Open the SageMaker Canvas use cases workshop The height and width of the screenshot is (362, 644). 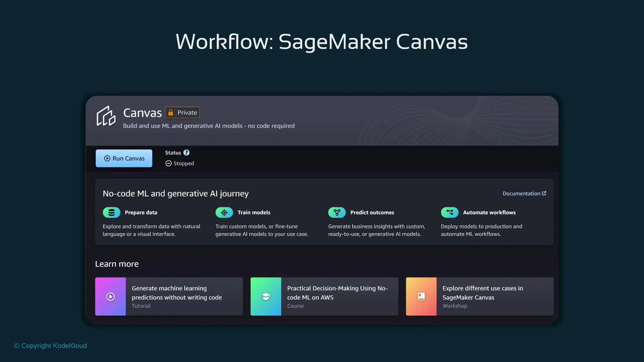pyautogui.click(x=479, y=296)
